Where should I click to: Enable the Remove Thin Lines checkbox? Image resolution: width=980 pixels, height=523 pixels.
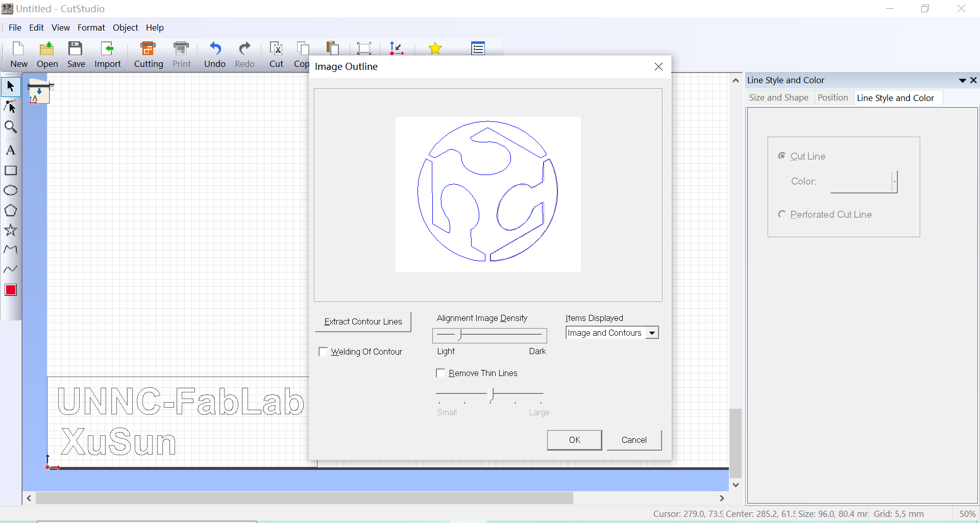[441, 373]
